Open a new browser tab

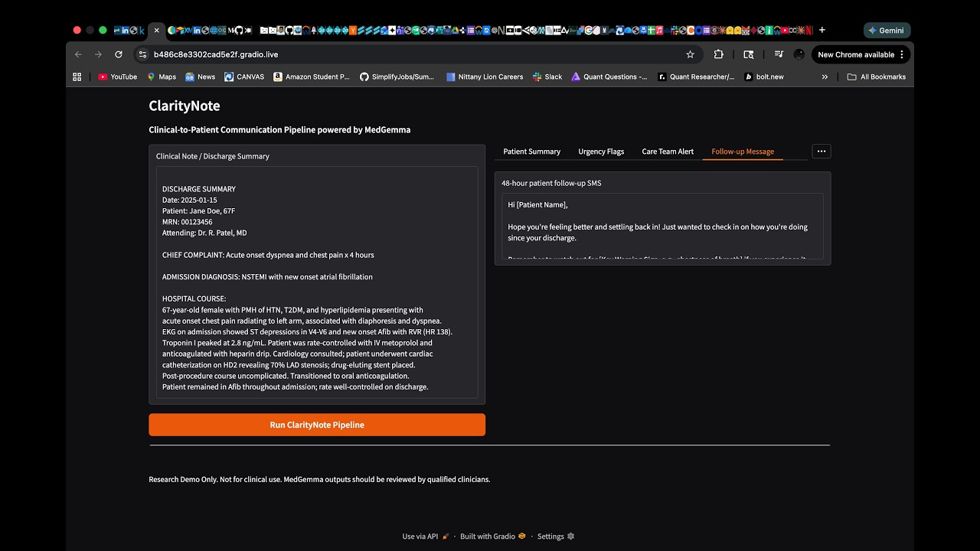pyautogui.click(x=822, y=30)
